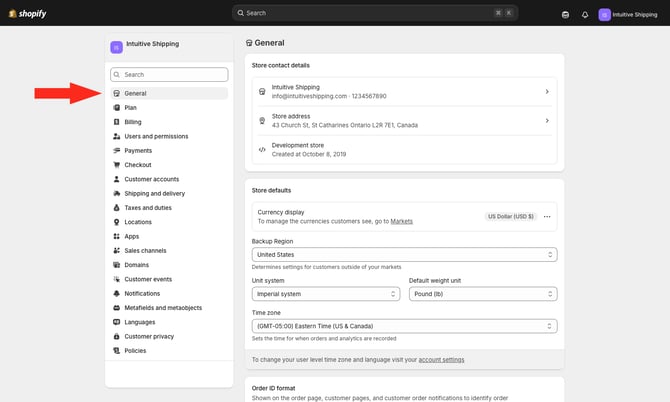Click the Policies sidebar icon

pyautogui.click(x=117, y=351)
